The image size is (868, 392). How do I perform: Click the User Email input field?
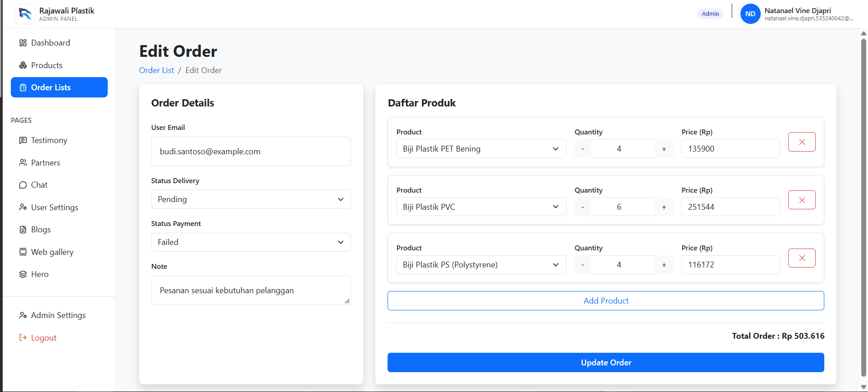click(251, 152)
